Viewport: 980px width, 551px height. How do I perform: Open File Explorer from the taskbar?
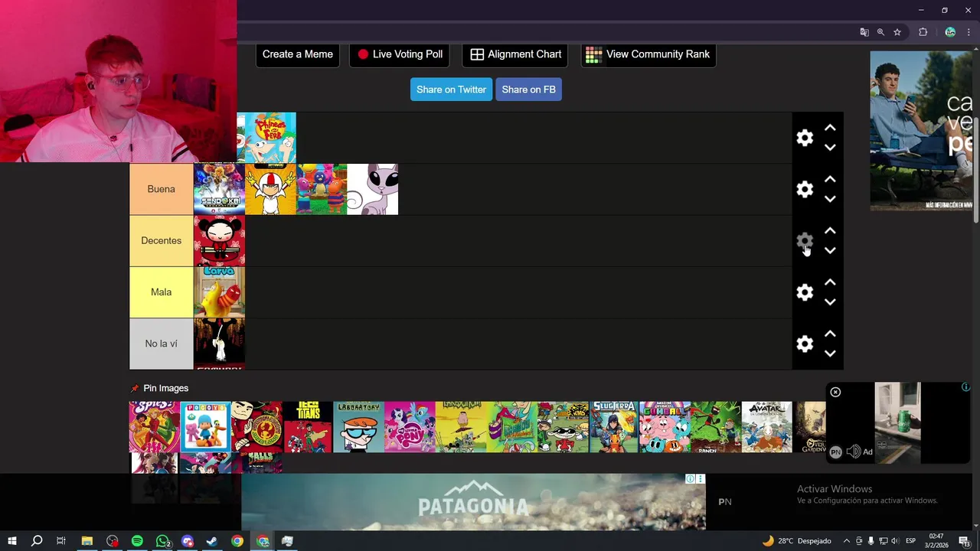coord(87,541)
